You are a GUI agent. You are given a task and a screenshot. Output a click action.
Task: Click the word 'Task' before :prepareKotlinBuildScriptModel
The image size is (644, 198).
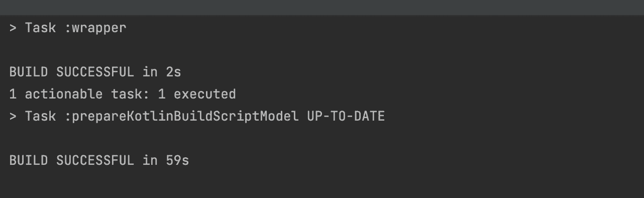(40, 117)
